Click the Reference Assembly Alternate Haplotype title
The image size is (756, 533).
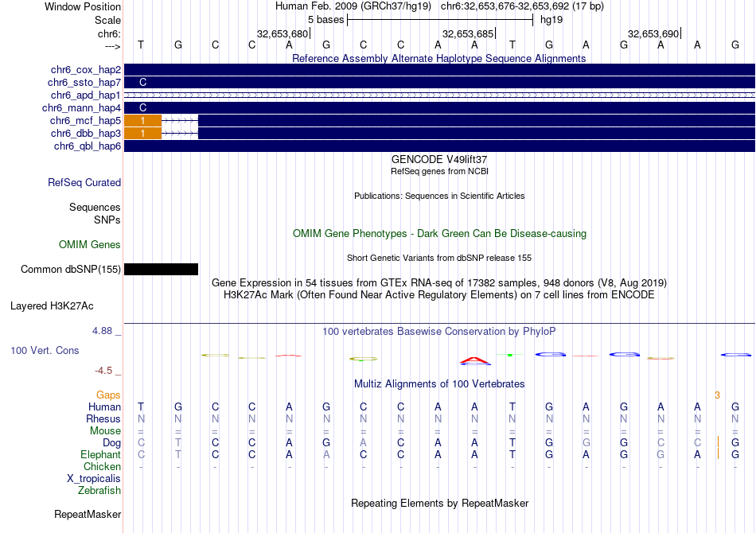(x=439, y=59)
